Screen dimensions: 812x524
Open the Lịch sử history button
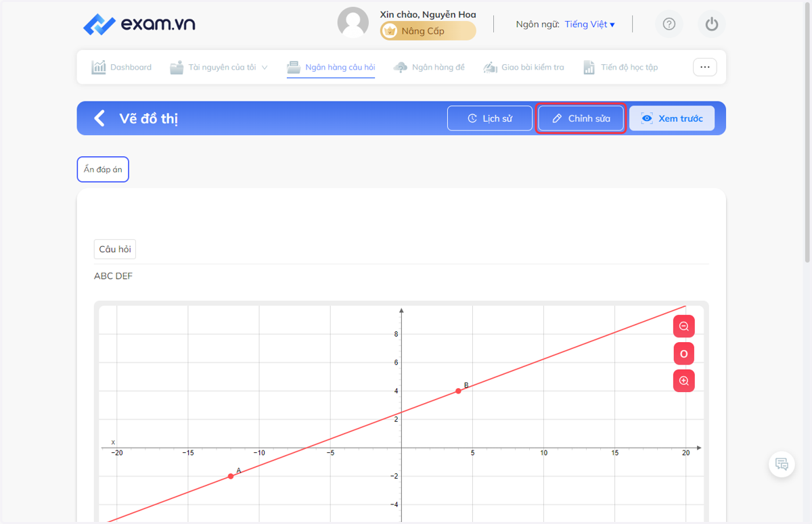point(490,118)
